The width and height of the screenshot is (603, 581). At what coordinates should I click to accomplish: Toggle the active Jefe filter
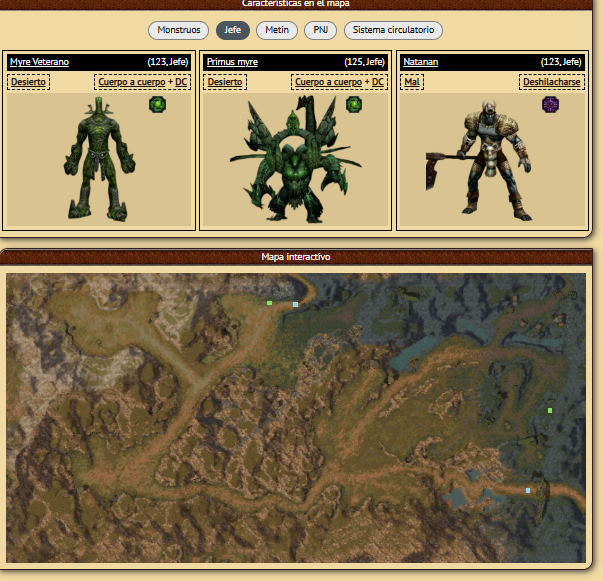click(x=232, y=30)
